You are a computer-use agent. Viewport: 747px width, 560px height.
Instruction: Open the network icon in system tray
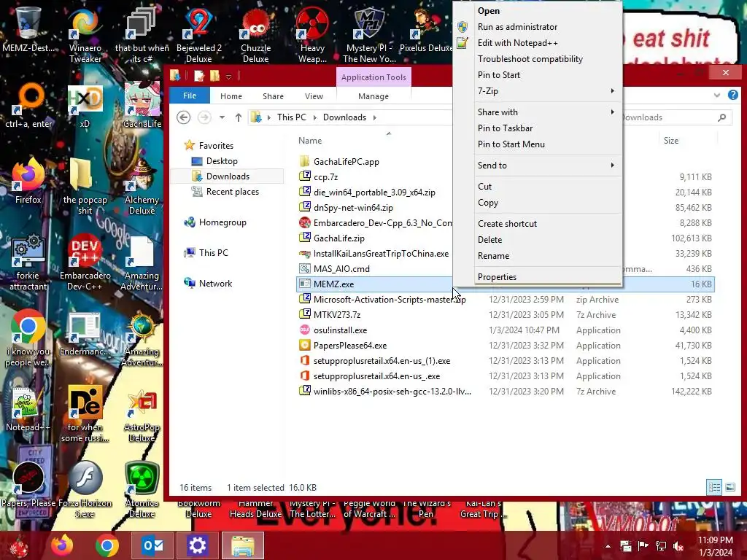[661, 545]
